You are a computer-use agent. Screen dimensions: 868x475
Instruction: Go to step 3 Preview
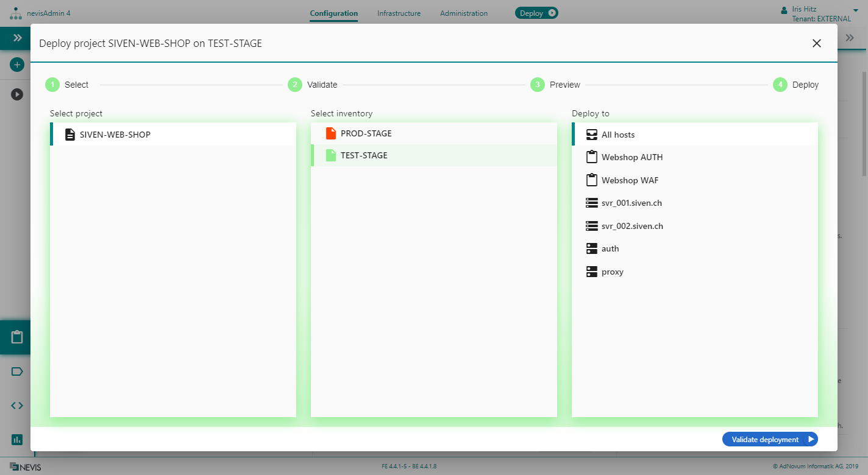coord(555,85)
